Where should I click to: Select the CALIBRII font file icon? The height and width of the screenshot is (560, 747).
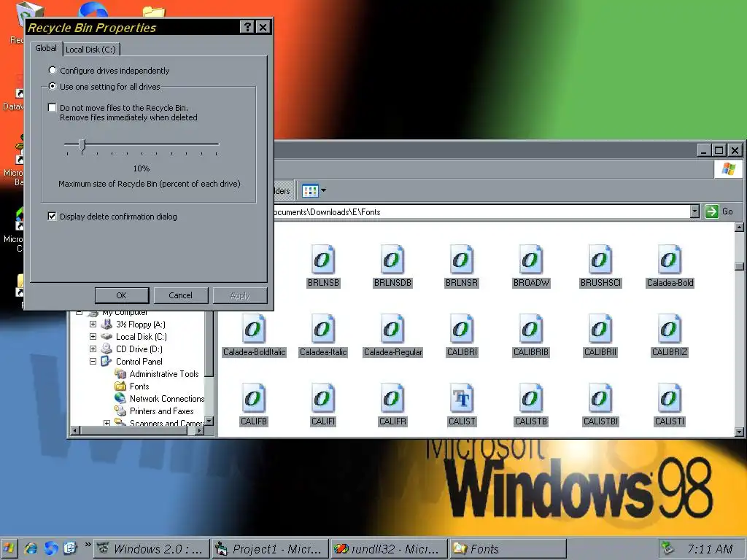[600, 329]
